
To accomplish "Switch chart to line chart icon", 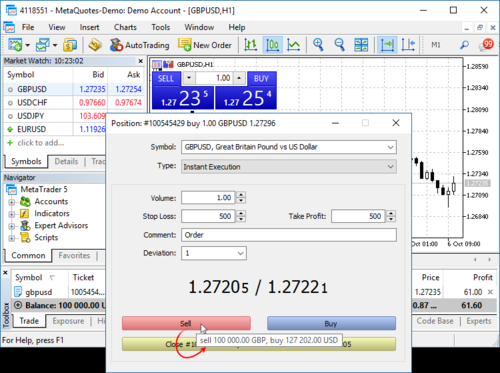I will point(293,45).
